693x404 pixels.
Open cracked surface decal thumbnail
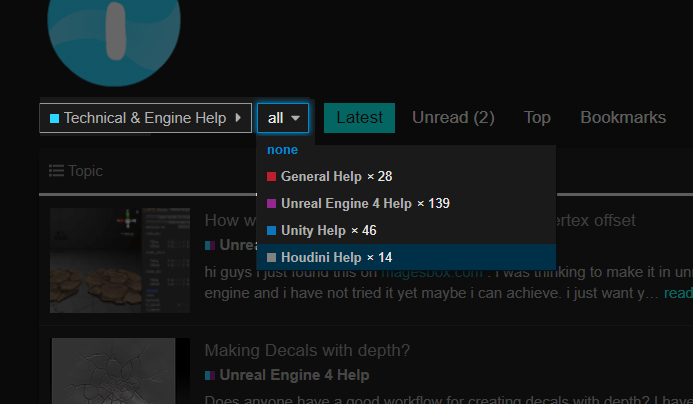(x=121, y=371)
